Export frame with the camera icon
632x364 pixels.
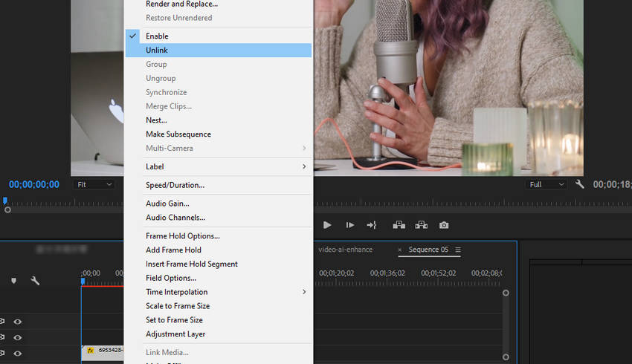[x=444, y=225]
